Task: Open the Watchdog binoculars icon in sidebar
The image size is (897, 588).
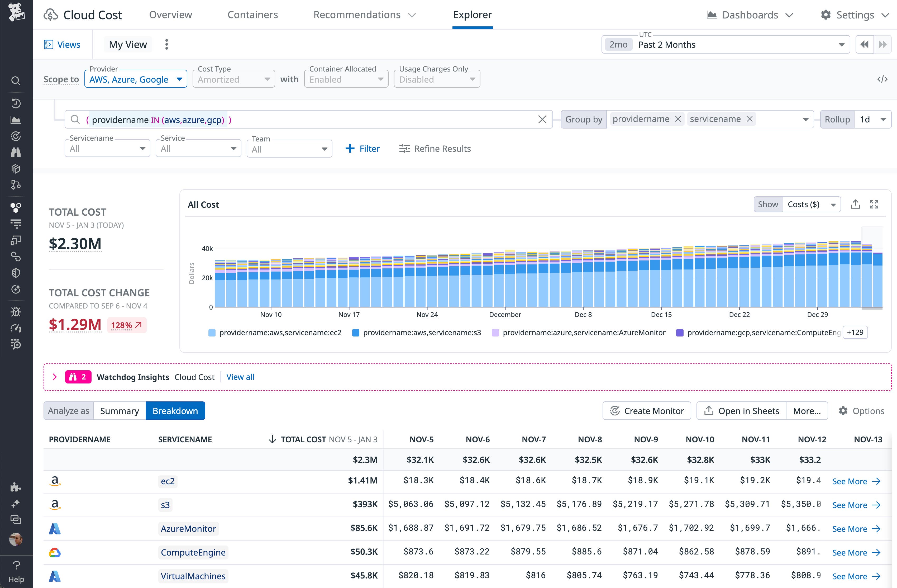Action: click(x=16, y=152)
